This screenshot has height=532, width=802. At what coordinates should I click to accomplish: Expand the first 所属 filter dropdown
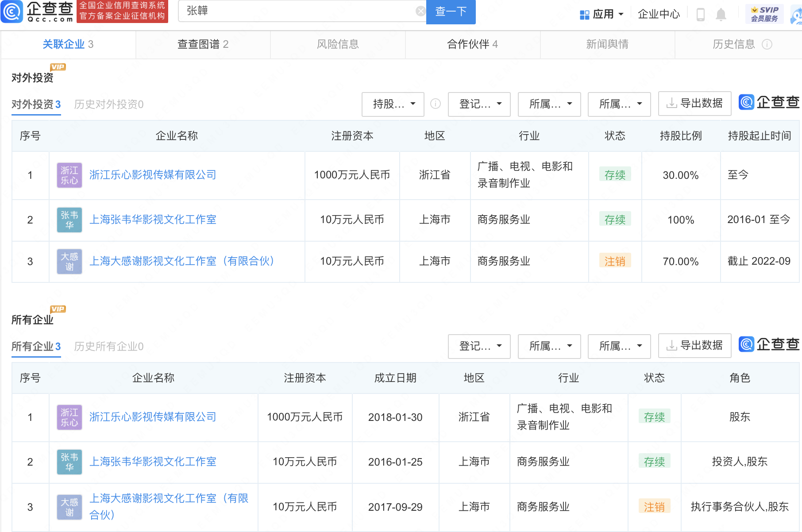point(549,104)
